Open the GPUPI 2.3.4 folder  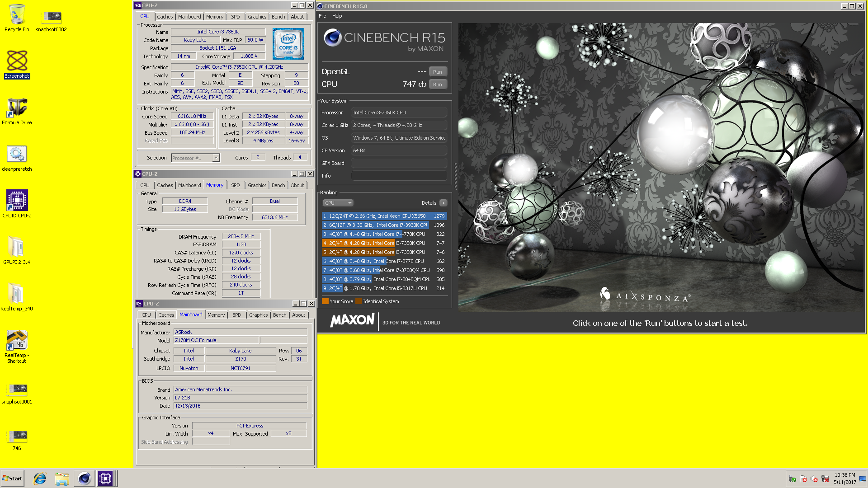17,250
